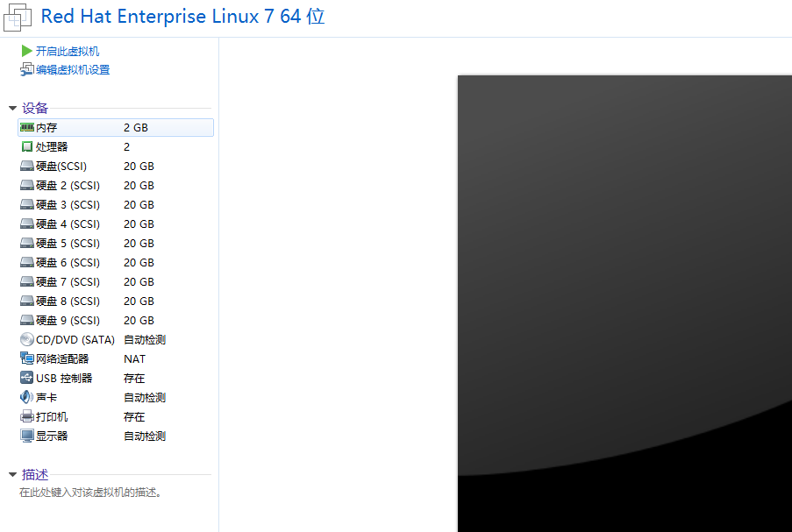Click the edit virtual machine settings icon
Screen dimensions: 792x532
coord(27,70)
